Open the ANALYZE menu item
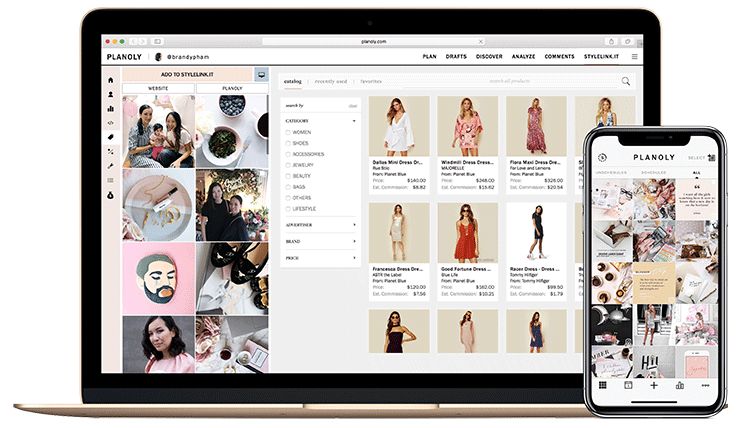This screenshot has height=428, width=738. tap(523, 57)
